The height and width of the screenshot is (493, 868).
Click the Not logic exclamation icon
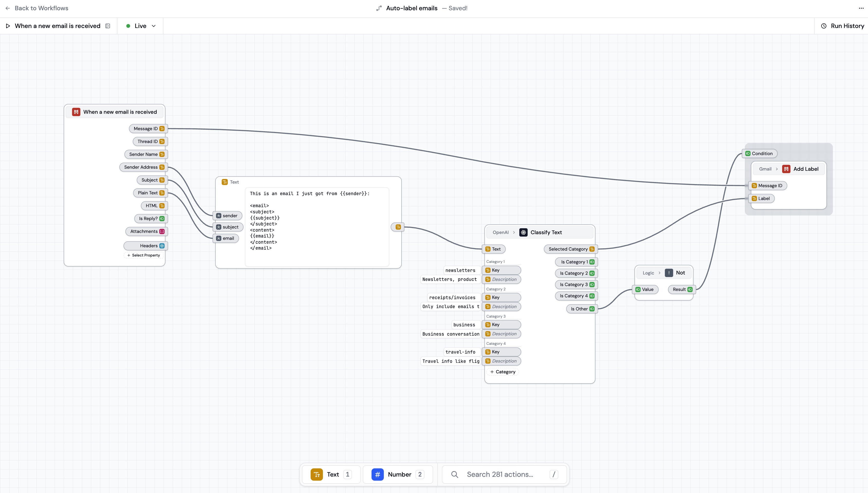coord(668,273)
